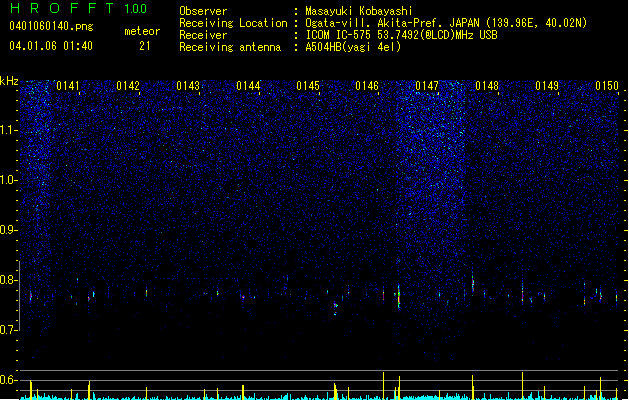Screen dimensions: 629x400
Task: Click the 1.1 kHz frequency axis label
Action: (x=8, y=130)
